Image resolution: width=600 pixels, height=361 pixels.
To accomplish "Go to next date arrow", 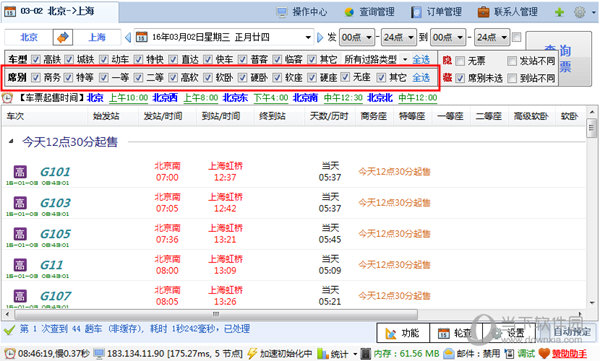I will click(x=320, y=37).
